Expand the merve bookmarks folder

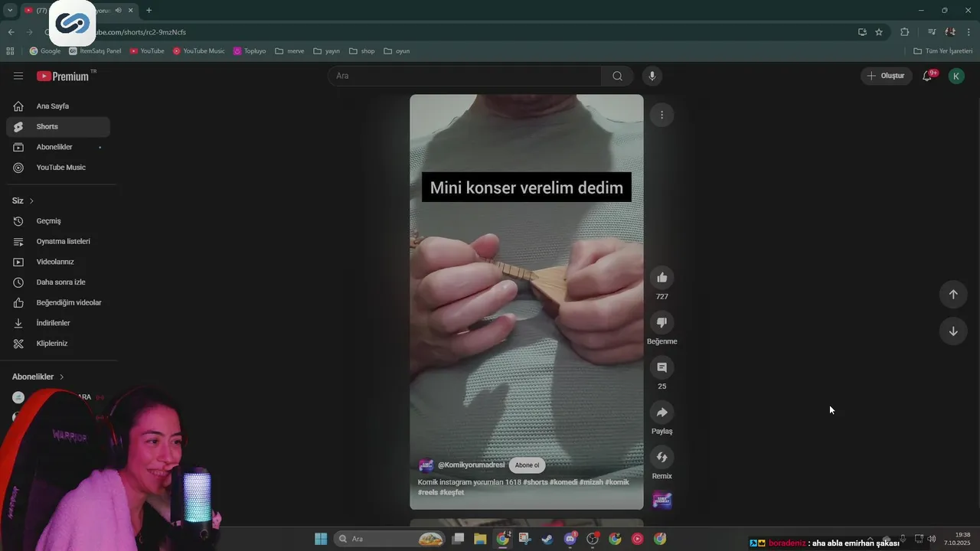tap(289, 51)
